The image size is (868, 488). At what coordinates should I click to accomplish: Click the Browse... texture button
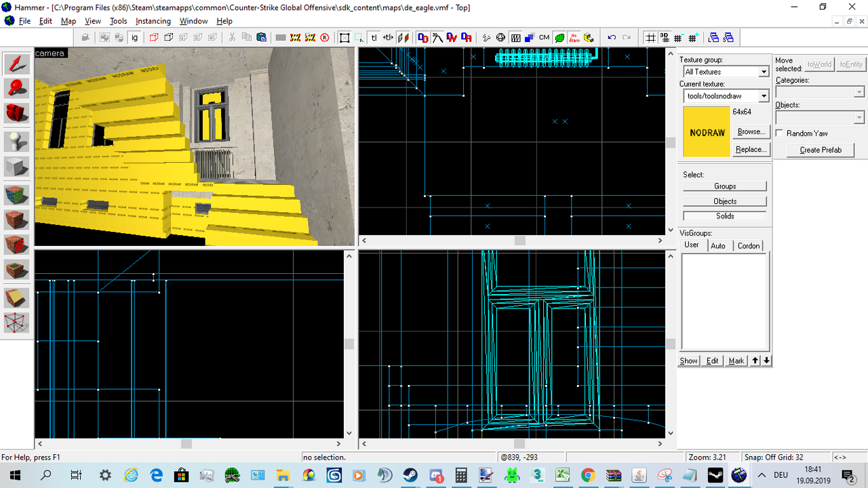coord(751,131)
